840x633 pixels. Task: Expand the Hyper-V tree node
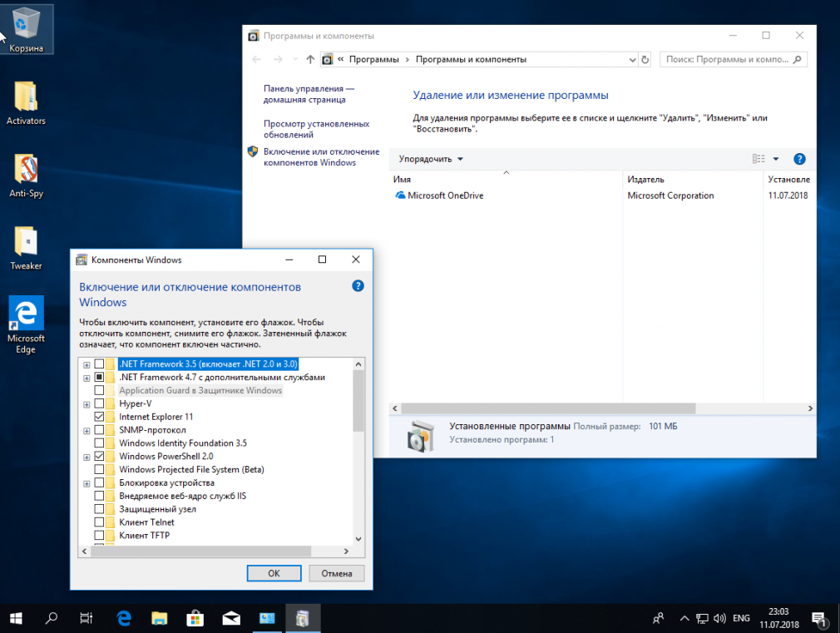[86, 404]
